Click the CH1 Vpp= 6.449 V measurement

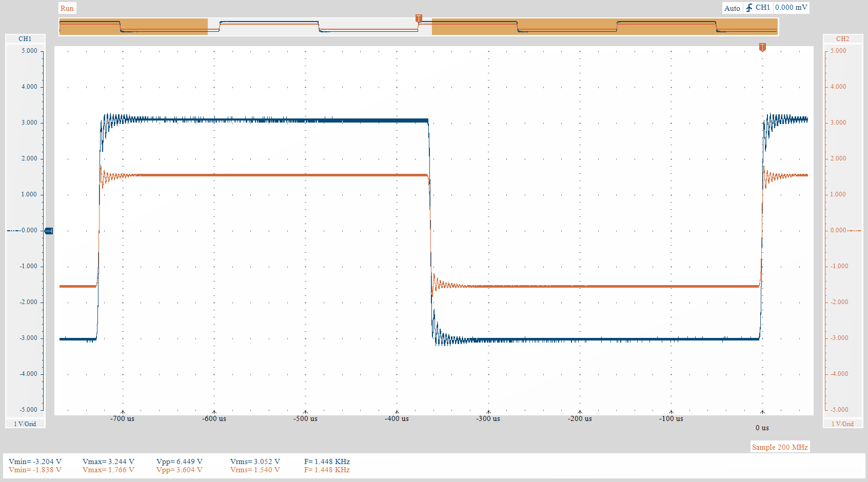click(180, 461)
